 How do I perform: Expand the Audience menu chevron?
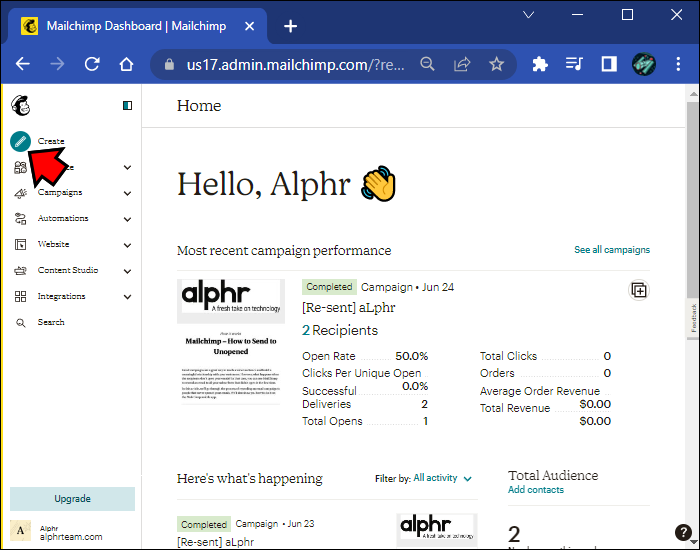tap(127, 167)
